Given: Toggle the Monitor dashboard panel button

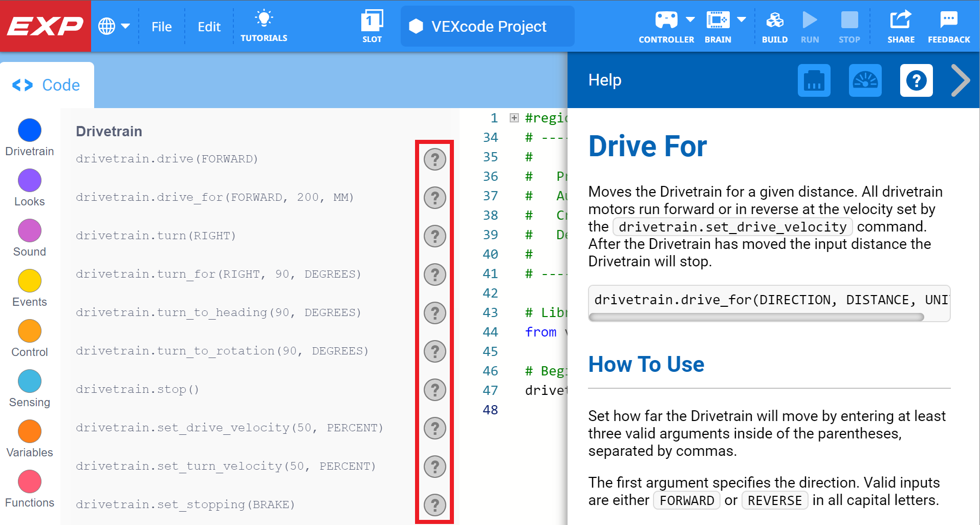Looking at the screenshot, I should 865,80.
